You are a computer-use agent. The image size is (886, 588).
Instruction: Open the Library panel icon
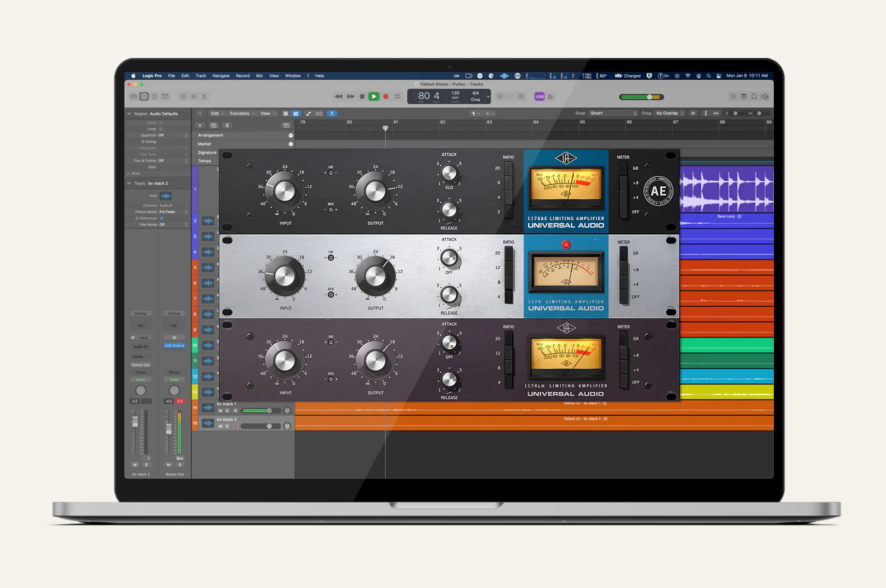pyautogui.click(x=133, y=97)
